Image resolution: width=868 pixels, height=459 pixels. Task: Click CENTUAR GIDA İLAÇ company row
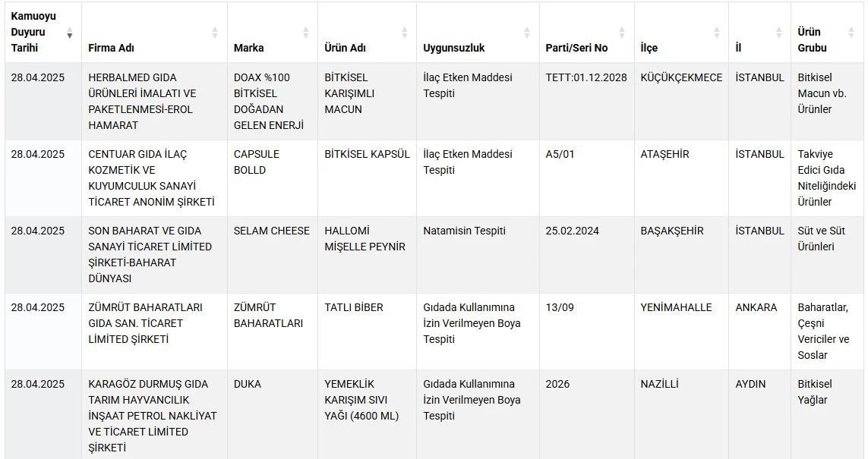[151, 178]
